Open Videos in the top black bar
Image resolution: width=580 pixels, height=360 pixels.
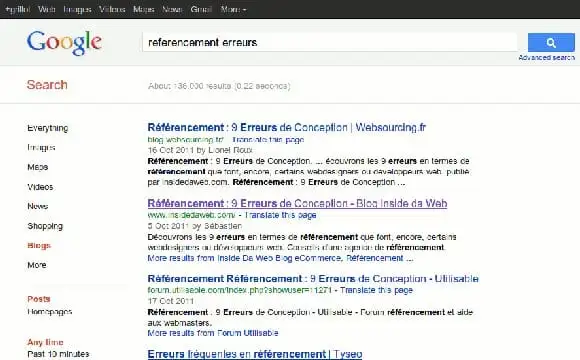[x=112, y=9]
